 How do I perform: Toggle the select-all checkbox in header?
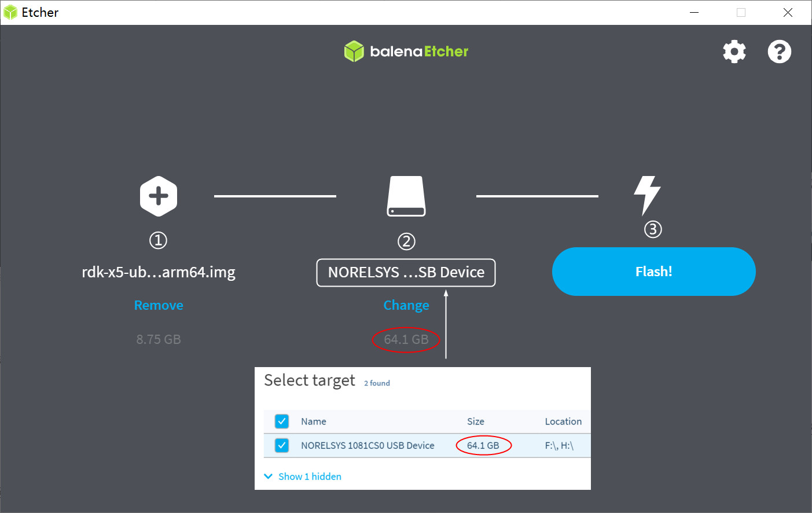tap(282, 422)
